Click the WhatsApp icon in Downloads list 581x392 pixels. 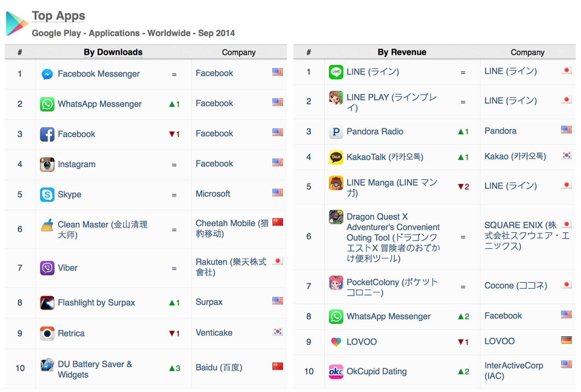tap(47, 104)
